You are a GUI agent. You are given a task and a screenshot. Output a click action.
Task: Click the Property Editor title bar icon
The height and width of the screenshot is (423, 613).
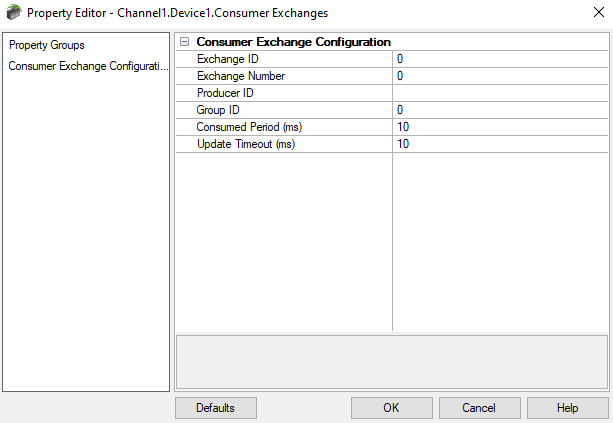point(13,13)
